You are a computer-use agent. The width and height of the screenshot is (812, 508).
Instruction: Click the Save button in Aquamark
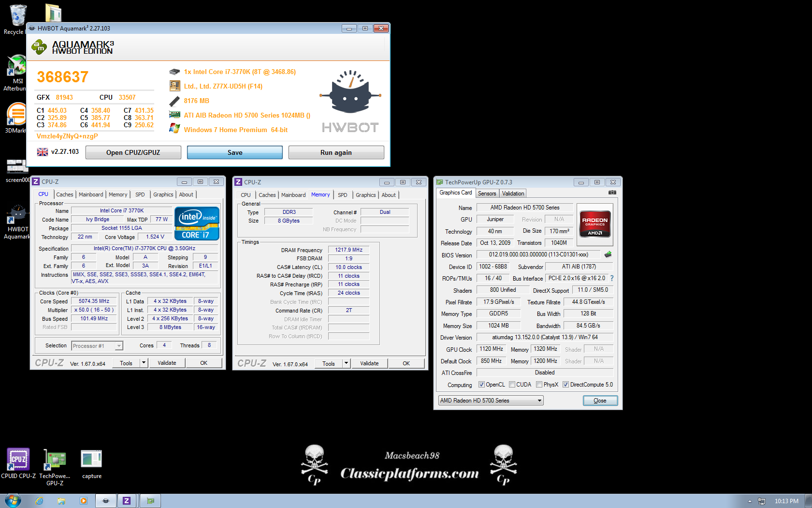point(235,152)
